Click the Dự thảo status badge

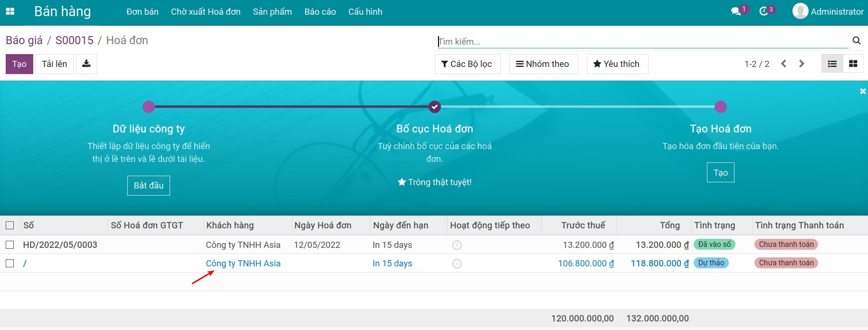pyautogui.click(x=711, y=263)
